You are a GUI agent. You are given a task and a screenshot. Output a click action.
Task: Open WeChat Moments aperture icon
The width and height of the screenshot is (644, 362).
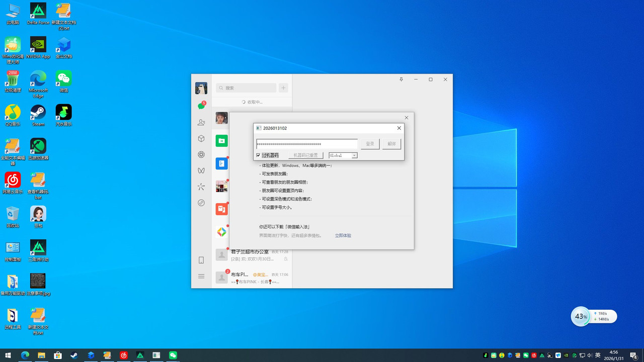pyautogui.click(x=201, y=154)
